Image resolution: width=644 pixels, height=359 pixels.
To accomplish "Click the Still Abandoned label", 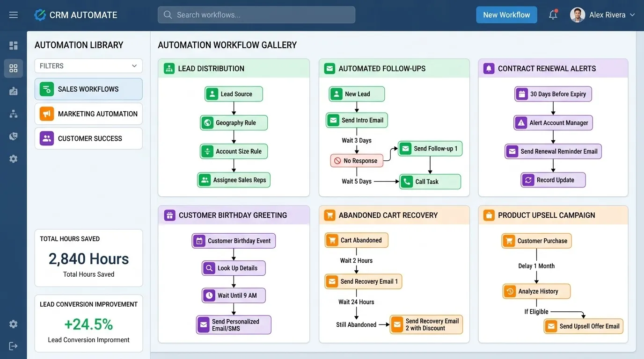I will coord(356,325).
